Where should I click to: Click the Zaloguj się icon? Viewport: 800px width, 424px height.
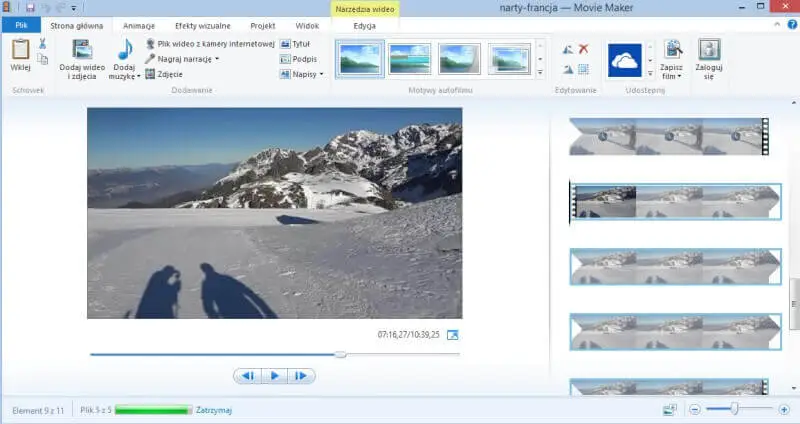(x=709, y=50)
